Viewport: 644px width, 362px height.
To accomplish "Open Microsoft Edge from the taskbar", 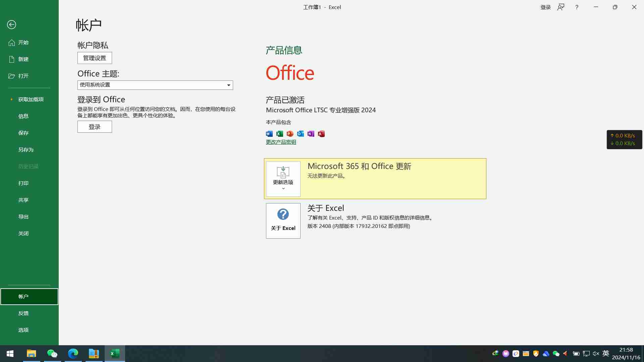I will tap(73, 353).
